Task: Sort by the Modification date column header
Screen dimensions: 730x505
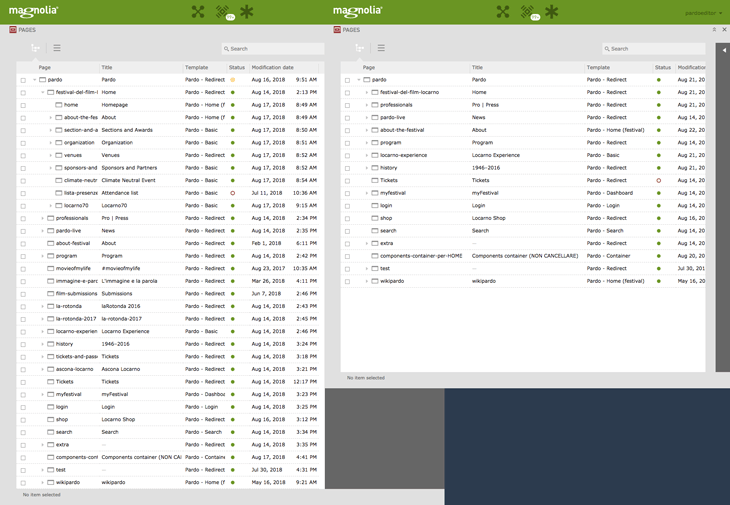Action: (x=273, y=67)
